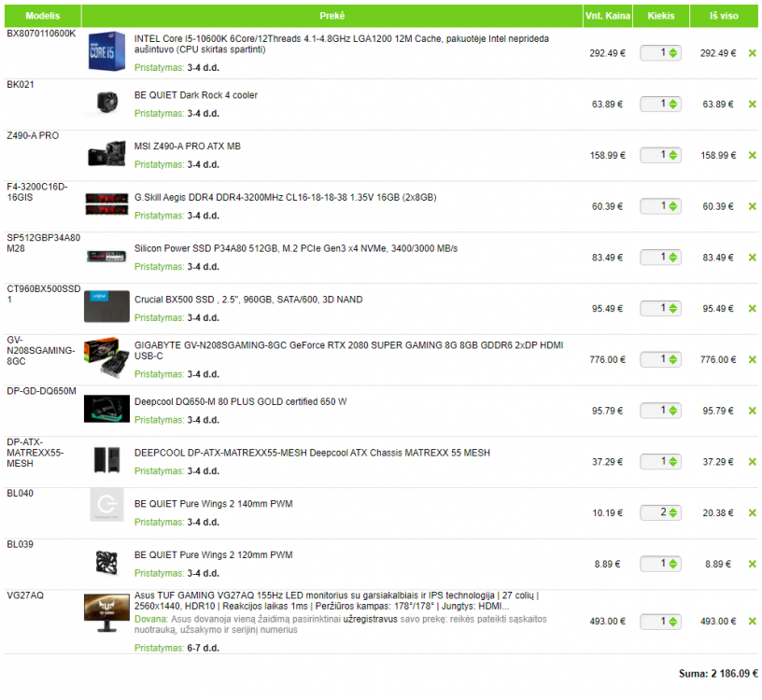
Task: Open the Deepcool DQ650-M PSU image
Action: [x=106, y=409]
